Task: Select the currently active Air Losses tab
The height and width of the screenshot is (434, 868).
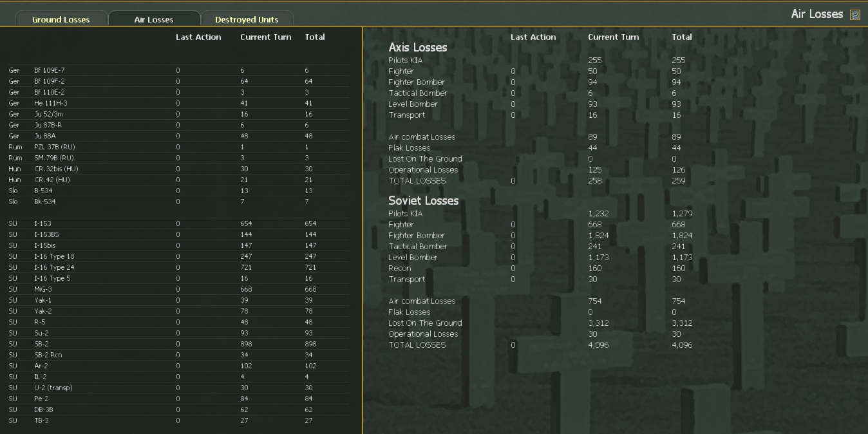Action: [x=155, y=19]
